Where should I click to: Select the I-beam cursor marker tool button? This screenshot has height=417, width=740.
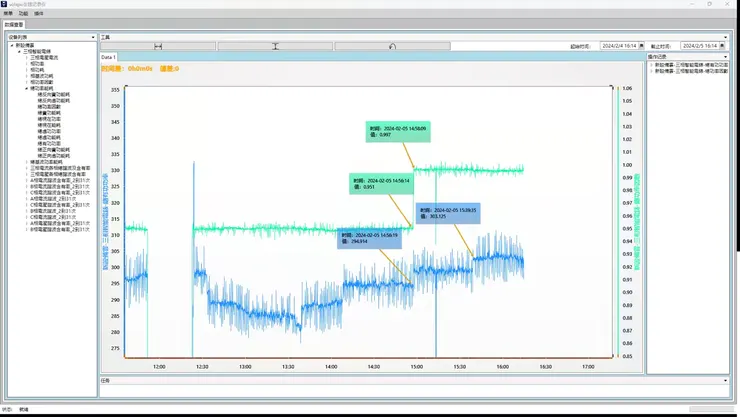pyautogui.click(x=275, y=46)
